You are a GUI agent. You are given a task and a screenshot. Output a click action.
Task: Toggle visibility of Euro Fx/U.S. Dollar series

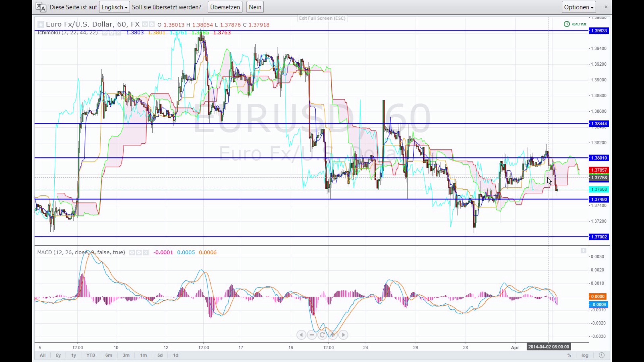click(145, 24)
